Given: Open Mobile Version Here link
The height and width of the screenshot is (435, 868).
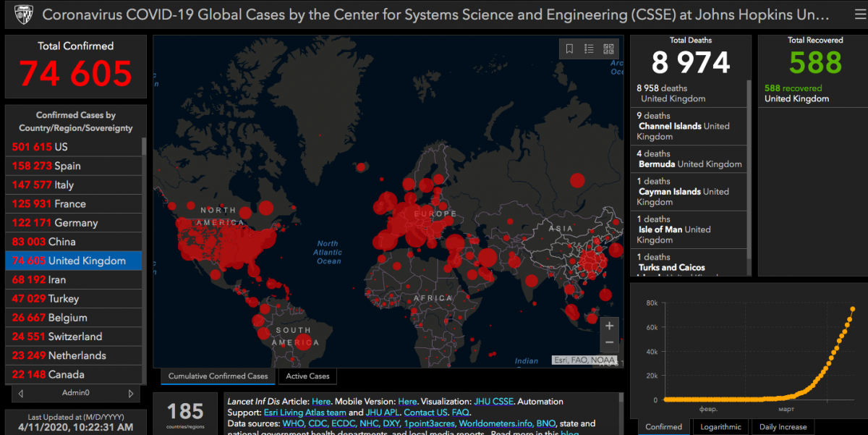Looking at the screenshot, I should pos(407,401).
